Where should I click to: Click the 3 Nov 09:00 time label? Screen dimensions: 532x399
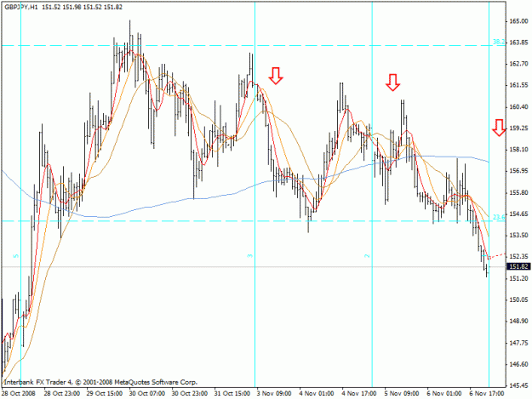[x=274, y=394]
